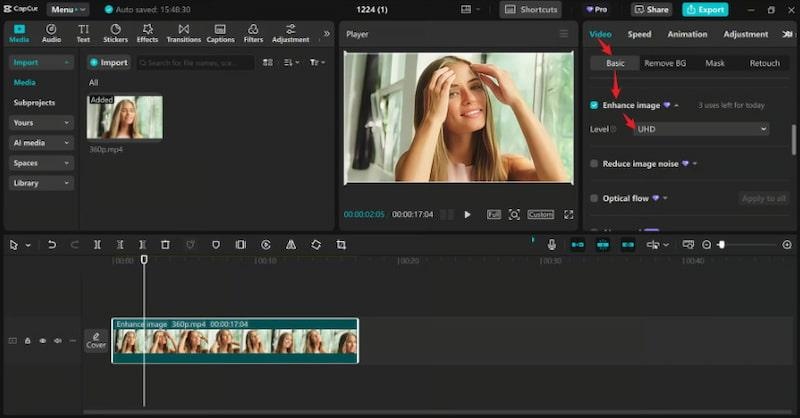Viewport: 800px width, 418px height.
Task: Toggle main track magnet snapping
Action: [x=578, y=245]
